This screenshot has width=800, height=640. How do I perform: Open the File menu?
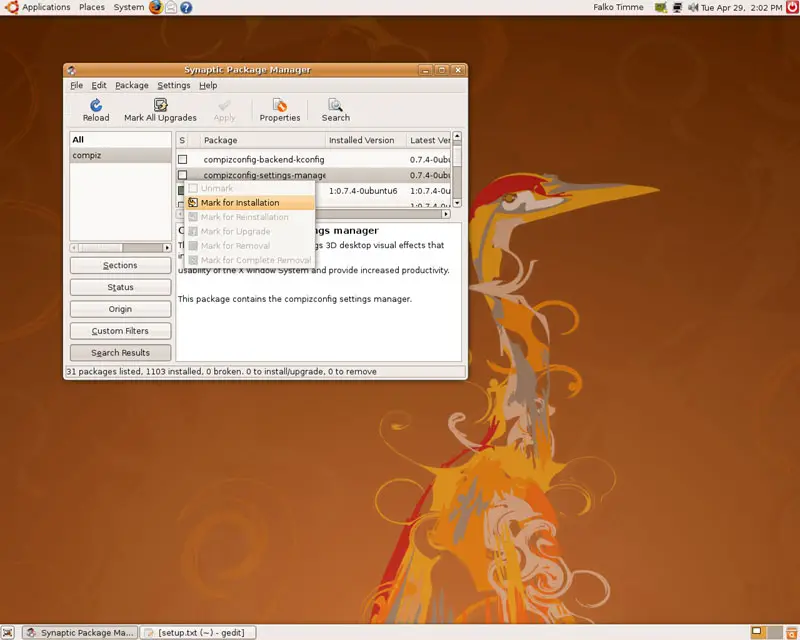(77, 85)
